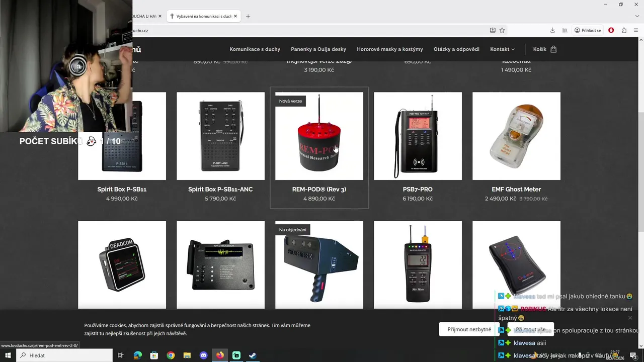
Task: Click the EMF Ghost Meter product image
Action: click(516, 136)
